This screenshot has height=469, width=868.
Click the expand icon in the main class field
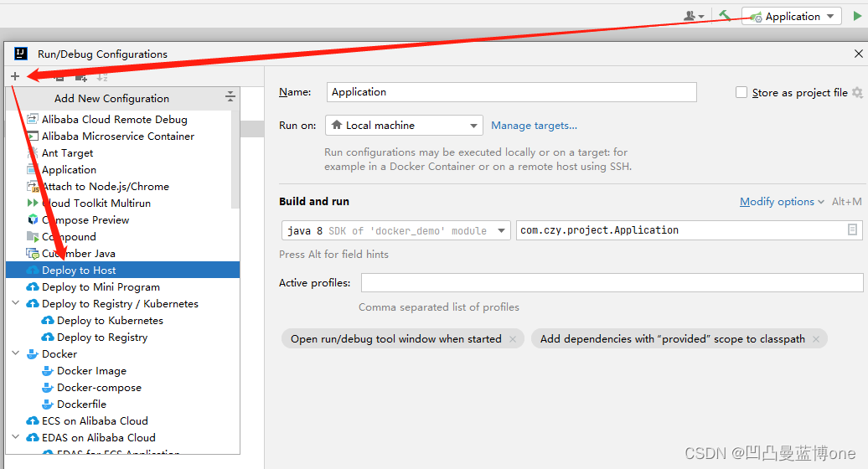(853, 229)
